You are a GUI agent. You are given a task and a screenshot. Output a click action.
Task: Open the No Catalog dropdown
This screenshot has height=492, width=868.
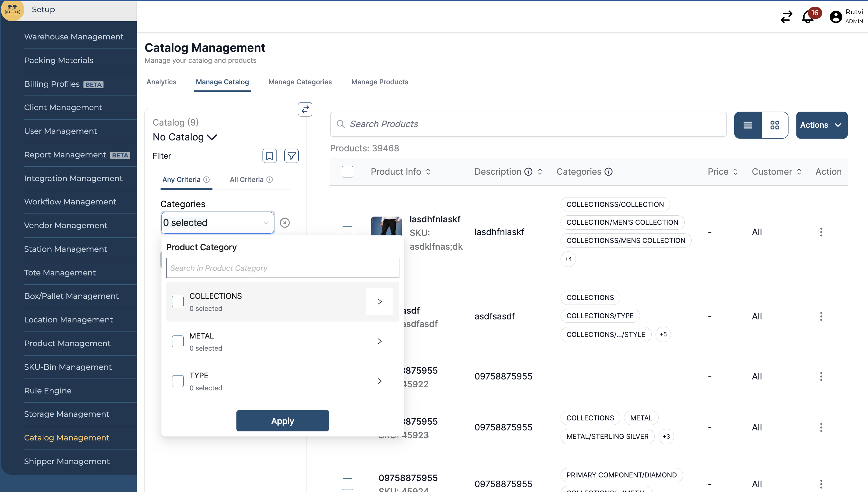tap(185, 137)
